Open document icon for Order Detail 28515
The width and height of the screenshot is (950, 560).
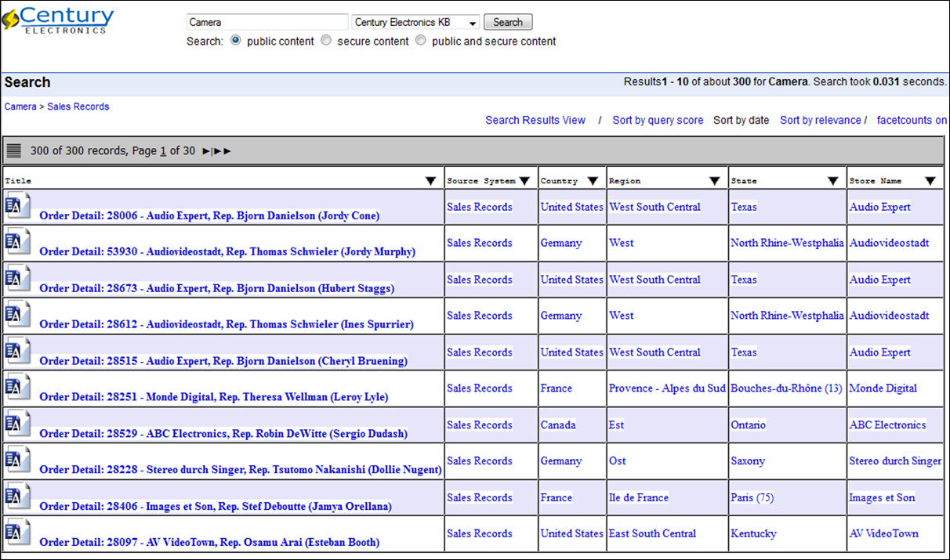click(18, 352)
